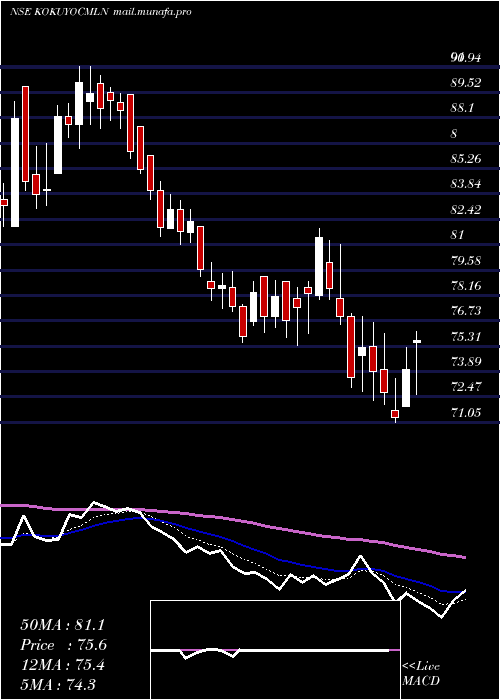This screenshot has width=500, height=700.
Task: Click the 50MA : 81.1 readout
Action: pos(62,625)
